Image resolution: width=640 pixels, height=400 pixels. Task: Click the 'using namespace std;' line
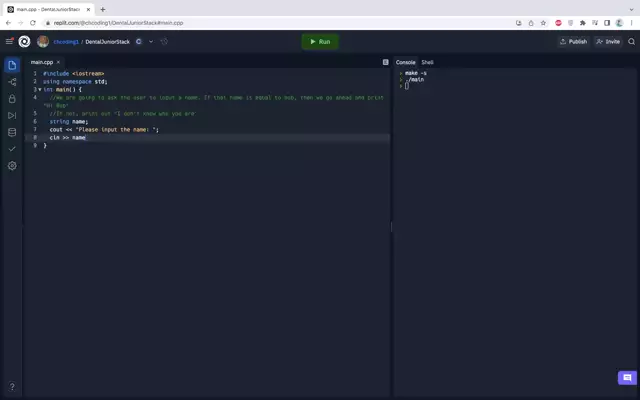(75, 82)
